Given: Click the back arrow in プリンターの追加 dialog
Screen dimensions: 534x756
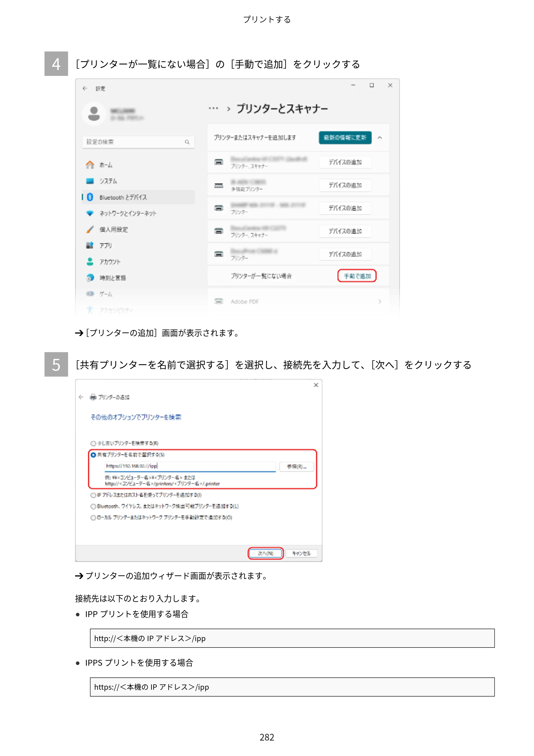Looking at the screenshot, I should [x=81, y=397].
